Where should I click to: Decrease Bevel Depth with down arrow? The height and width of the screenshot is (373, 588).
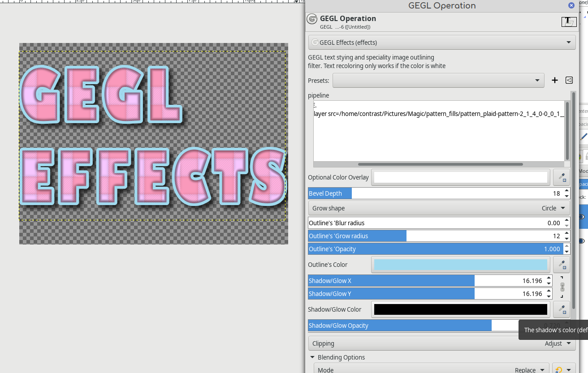(x=566, y=196)
